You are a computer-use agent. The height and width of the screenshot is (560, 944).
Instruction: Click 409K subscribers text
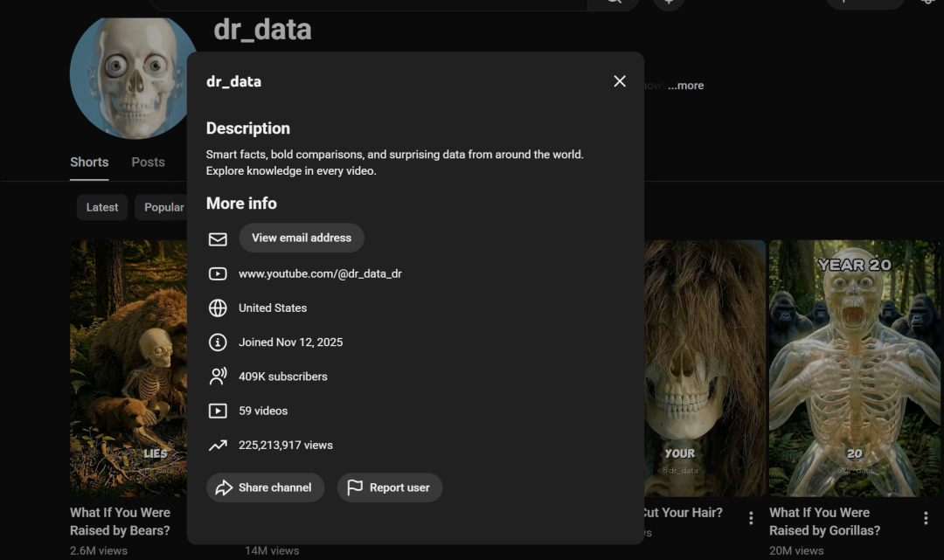pyautogui.click(x=283, y=377)
